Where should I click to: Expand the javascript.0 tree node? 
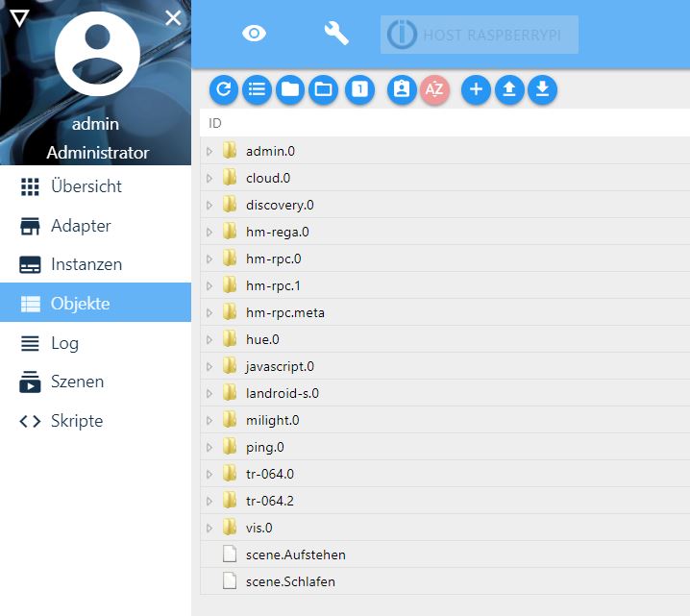(x=209, y=366)
